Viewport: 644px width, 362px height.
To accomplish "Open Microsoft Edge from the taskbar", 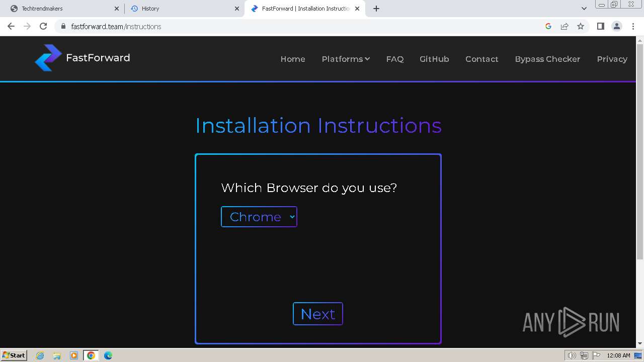I will (108, 355).
